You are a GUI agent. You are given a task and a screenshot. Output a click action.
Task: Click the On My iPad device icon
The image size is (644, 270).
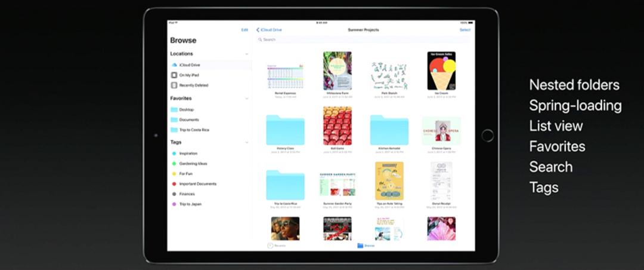[174, 75]
